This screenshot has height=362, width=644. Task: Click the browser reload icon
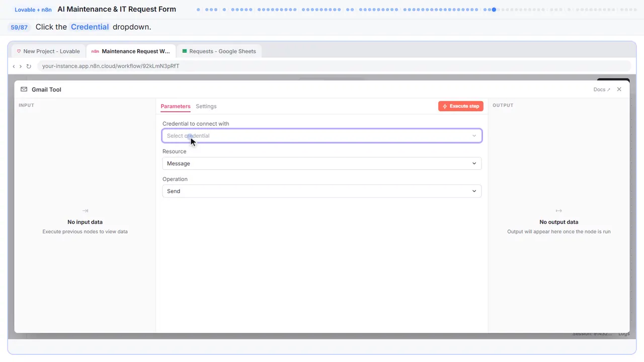pos(29,66)
